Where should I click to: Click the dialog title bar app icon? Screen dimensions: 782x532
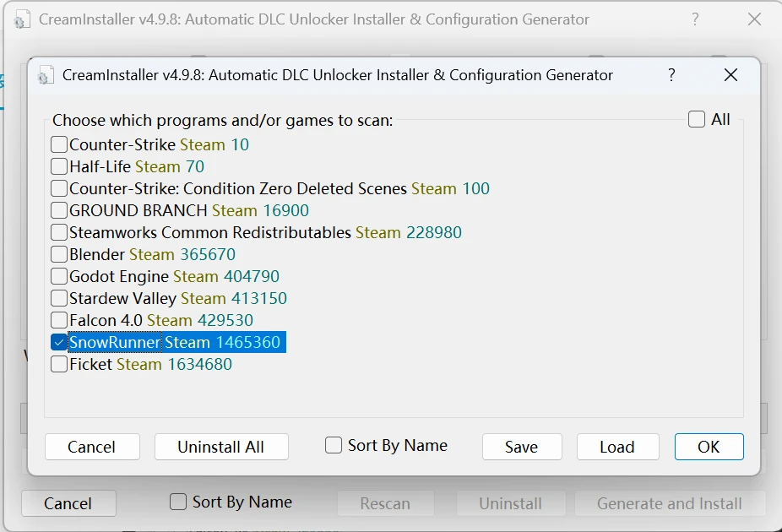pos(46,75)
